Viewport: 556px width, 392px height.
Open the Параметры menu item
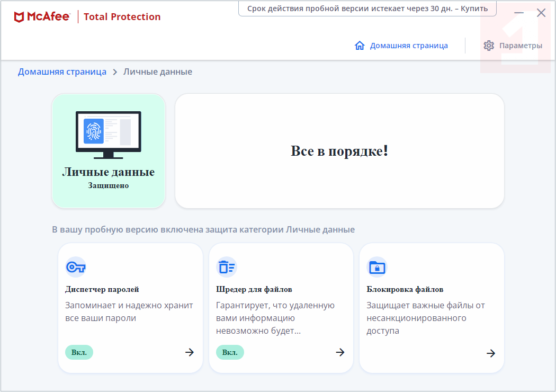[x=521, y=46]
